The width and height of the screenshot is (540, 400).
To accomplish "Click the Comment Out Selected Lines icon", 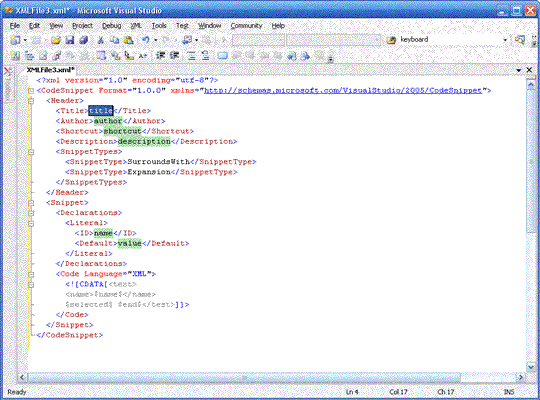I will coord(191,55).
